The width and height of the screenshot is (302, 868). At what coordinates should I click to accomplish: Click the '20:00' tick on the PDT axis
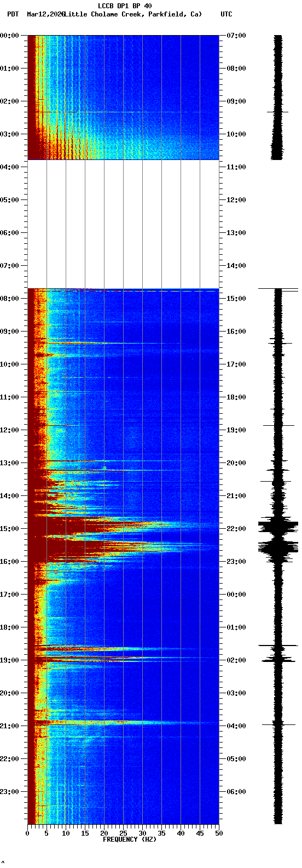tap(9, 693)
